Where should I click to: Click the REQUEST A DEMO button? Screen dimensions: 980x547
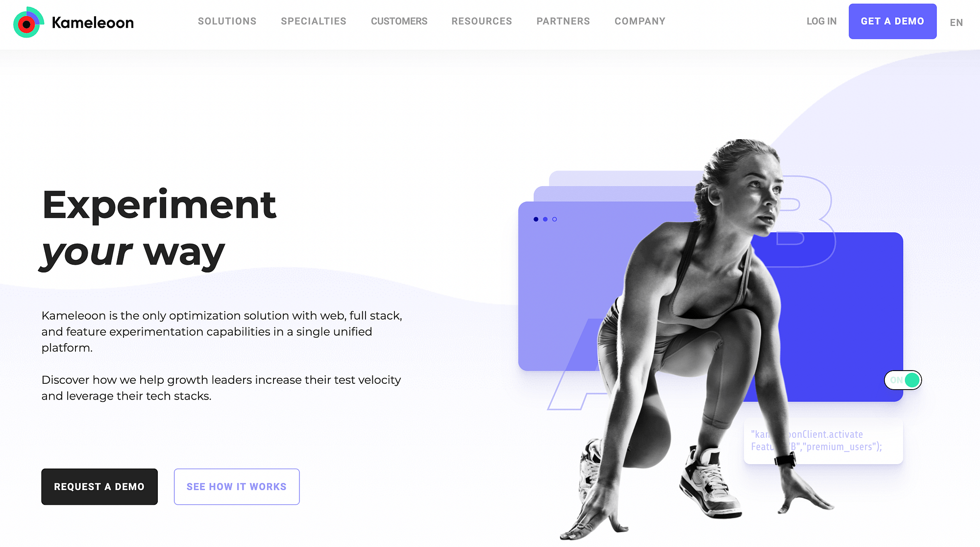pyautogui.click(x=99, y=486)
